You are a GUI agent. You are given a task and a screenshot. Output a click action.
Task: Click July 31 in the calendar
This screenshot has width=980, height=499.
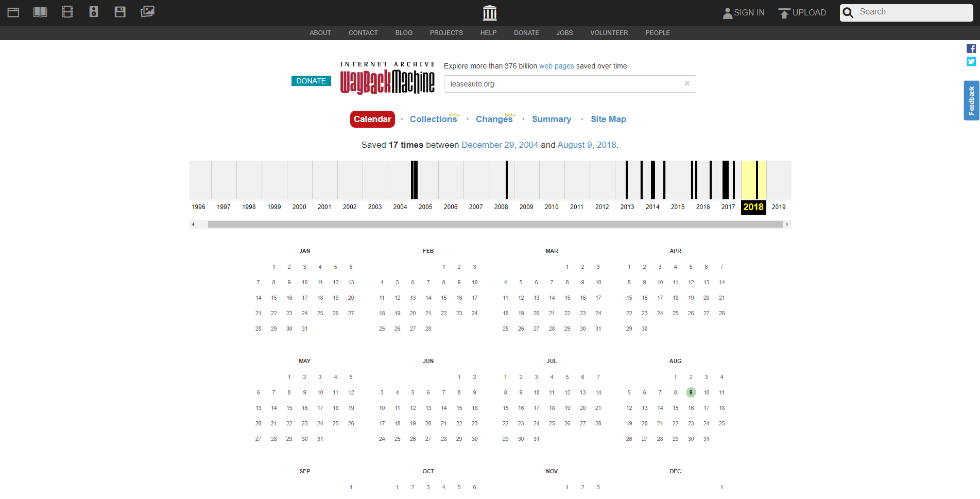[x=537, y=439]
